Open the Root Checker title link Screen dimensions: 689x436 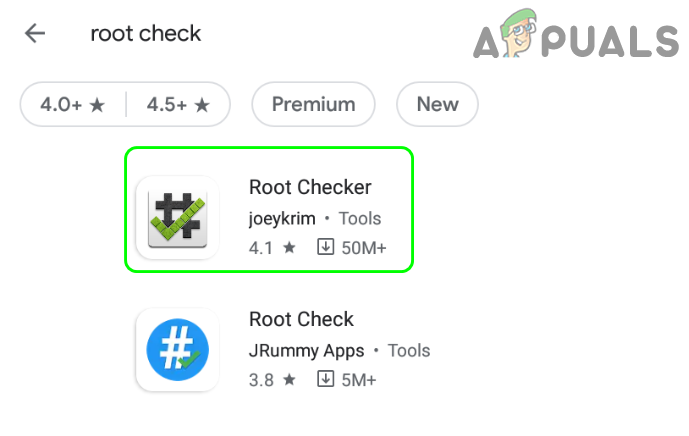click(310, 187)
